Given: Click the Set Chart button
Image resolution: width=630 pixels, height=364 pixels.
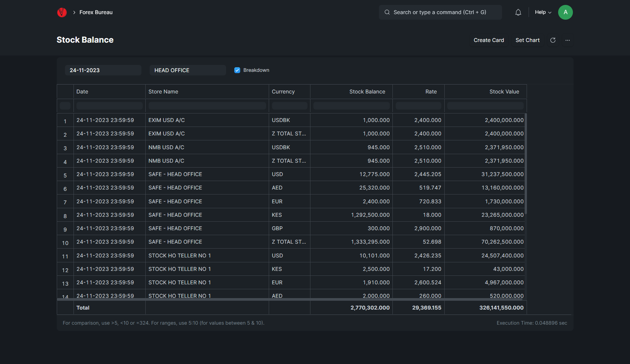Looking at the screenshot, I should [x=527, y=40].
